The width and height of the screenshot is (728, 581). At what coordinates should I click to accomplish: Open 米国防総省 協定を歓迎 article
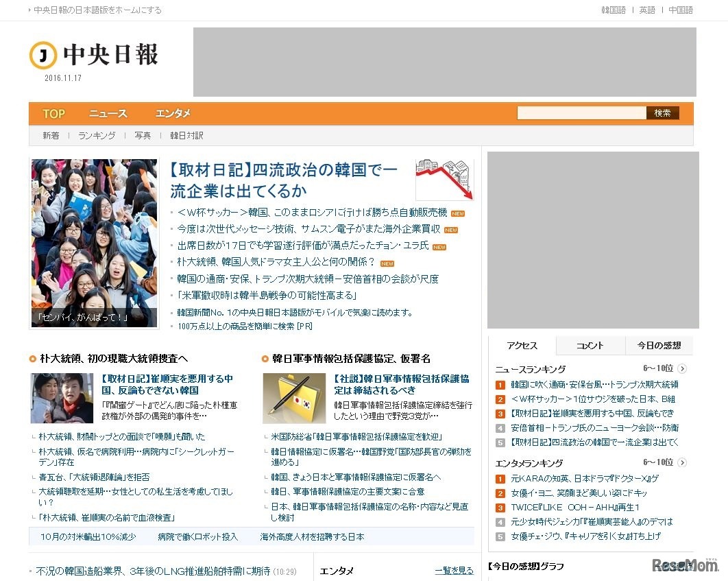coord(356,437)
